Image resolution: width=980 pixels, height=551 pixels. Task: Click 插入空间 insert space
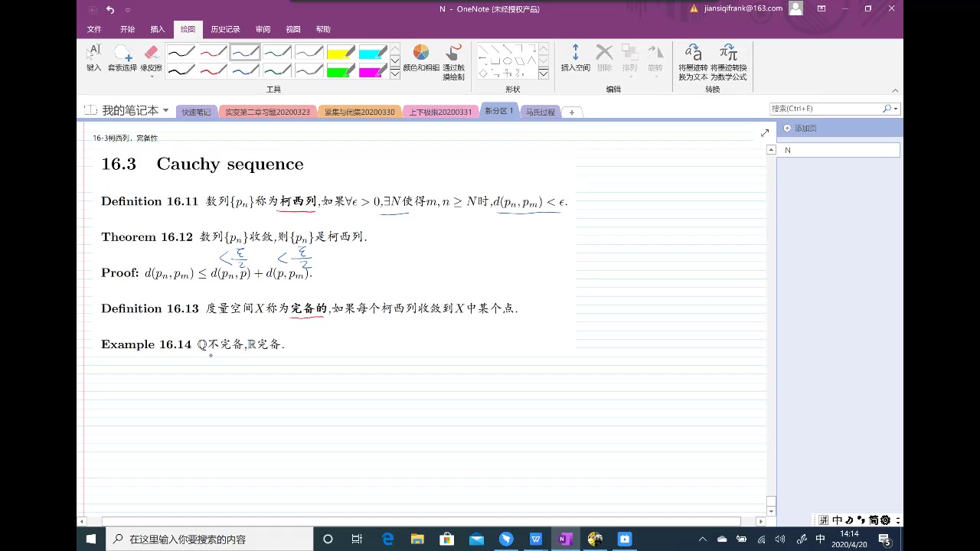576,58
